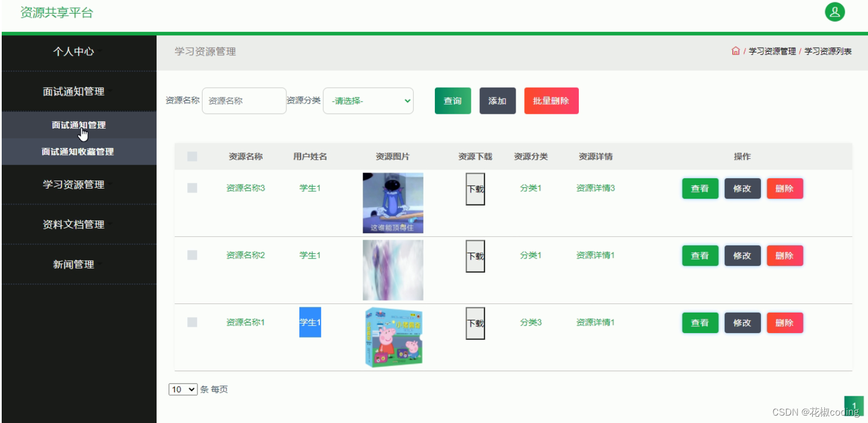Check the checkbox for 资源名称3 row
Image resolution: width=868 pixels, height=423 pixels.
(x=192, y=188)
